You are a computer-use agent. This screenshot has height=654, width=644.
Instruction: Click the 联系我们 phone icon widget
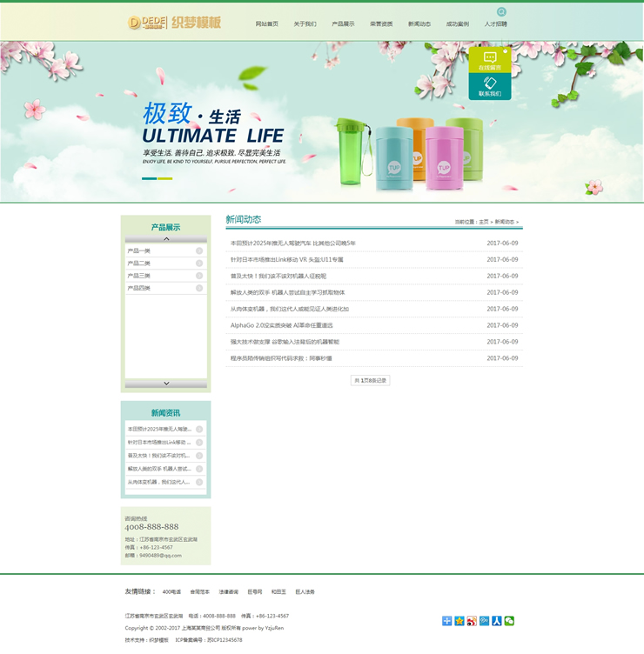coord(490,87)
